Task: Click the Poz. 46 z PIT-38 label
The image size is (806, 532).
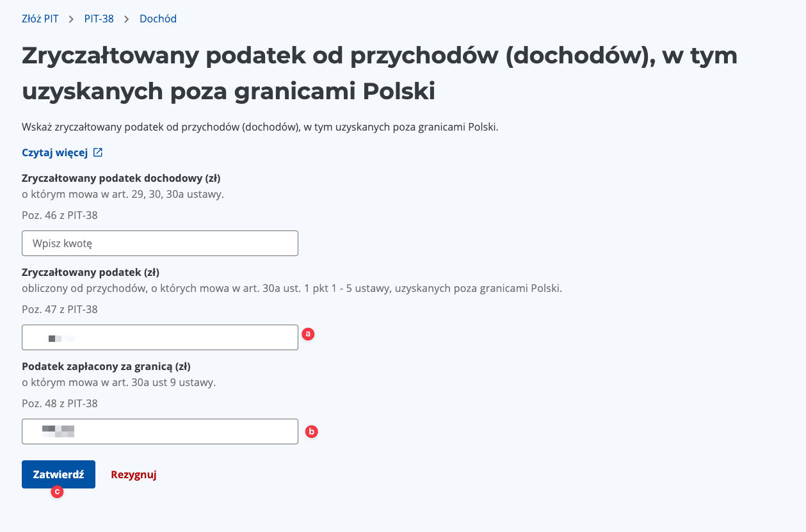Action: [59, 215]
